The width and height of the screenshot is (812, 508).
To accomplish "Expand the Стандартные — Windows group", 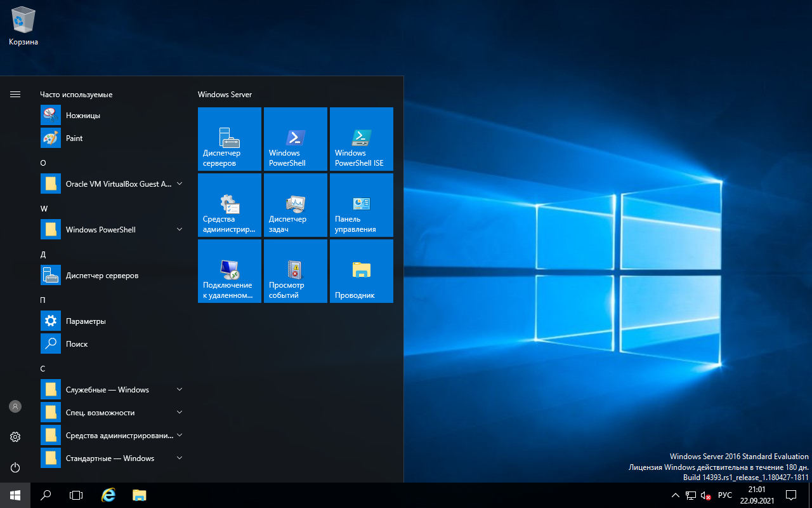I will (x=180, y=458).
